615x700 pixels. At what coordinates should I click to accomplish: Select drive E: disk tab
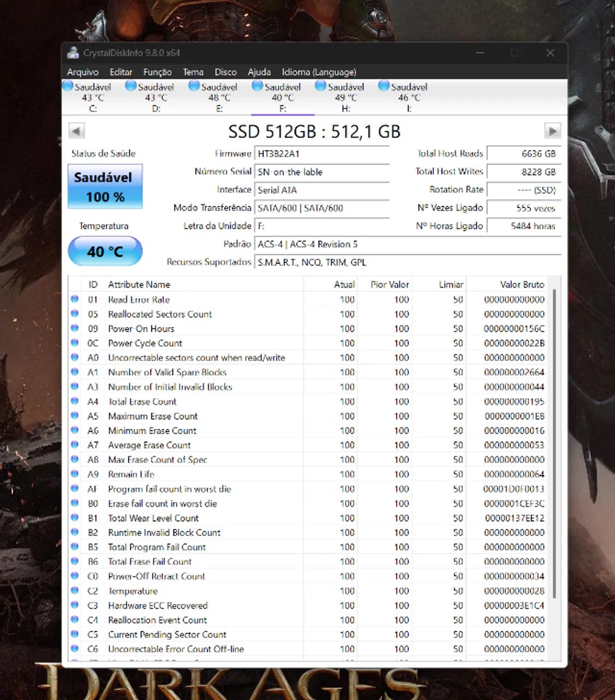coord(220,97)
